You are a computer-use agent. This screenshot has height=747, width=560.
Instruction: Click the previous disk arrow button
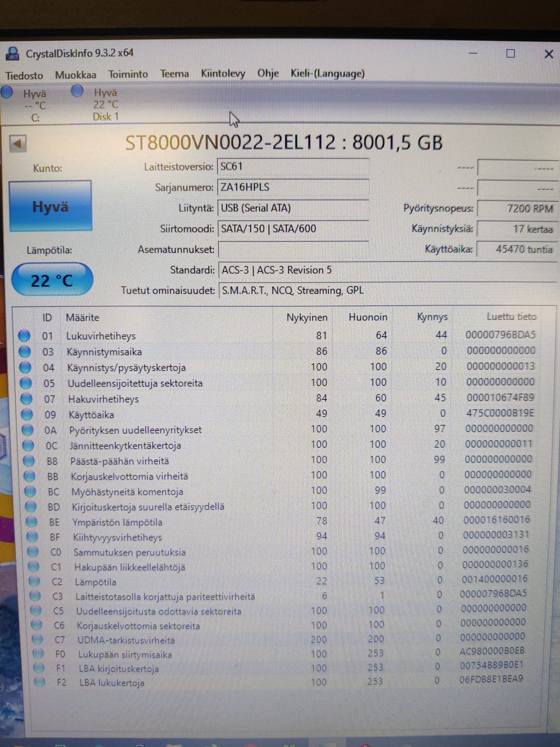click(x=18, y=143)
